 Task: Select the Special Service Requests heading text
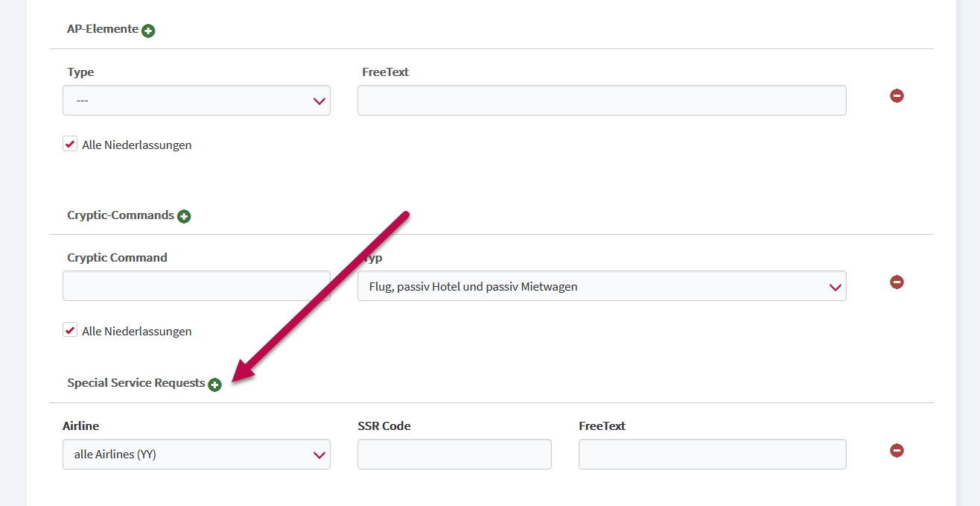[136, 383]
